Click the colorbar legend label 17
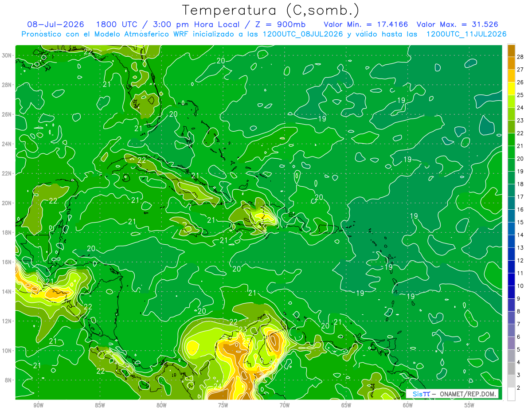This screenshot has width=532, height=411. click(520, 197)
